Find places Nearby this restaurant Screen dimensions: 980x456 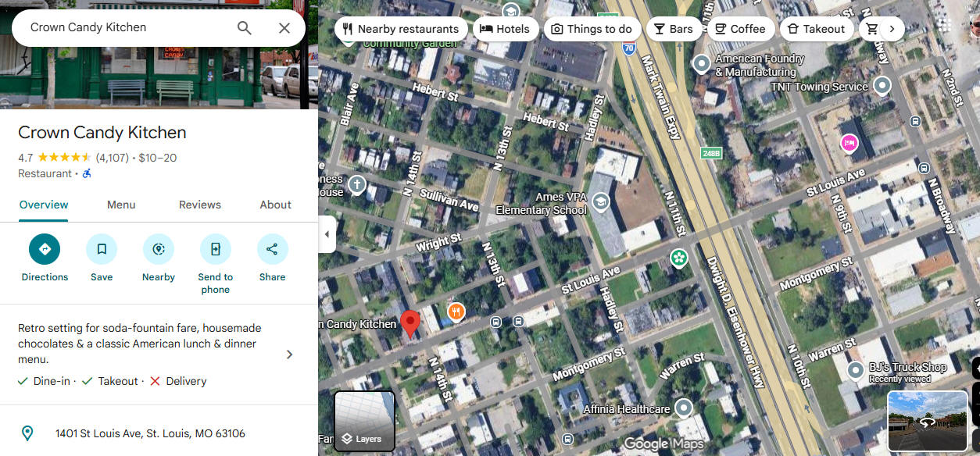159,249
